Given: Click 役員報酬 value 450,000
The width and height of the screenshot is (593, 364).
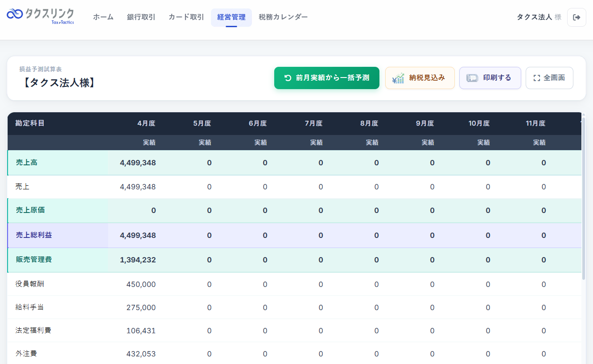Looking at the screenshot, I should pyautogui.click(x=141, y=285).
